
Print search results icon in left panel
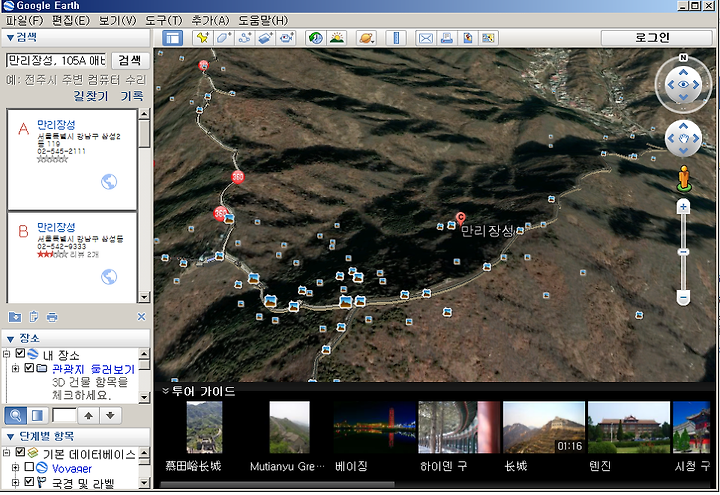point(52,316)
